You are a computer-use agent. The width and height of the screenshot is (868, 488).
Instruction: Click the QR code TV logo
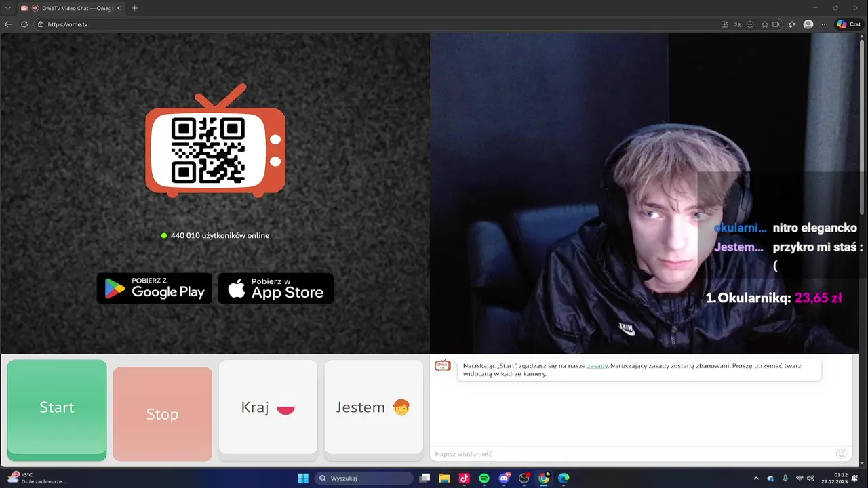216,140
